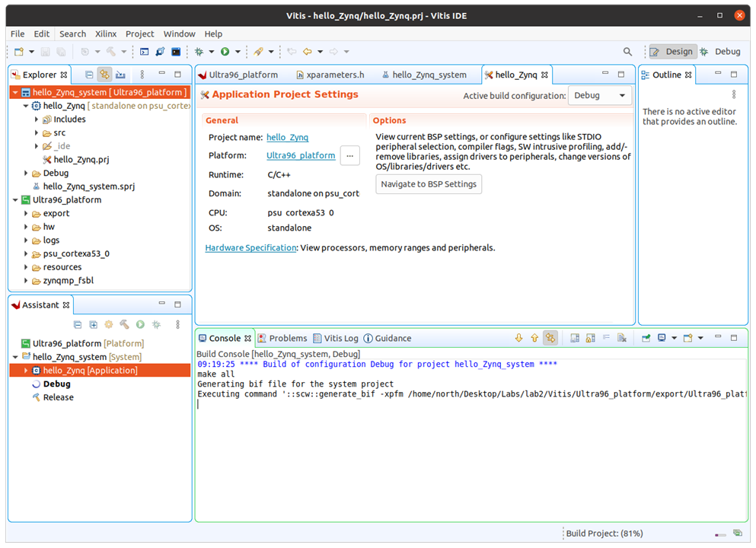This screenshot has height=548, width=756.
Task: Click the Navigate to BSP Settings button
Action: click(428, 183)
